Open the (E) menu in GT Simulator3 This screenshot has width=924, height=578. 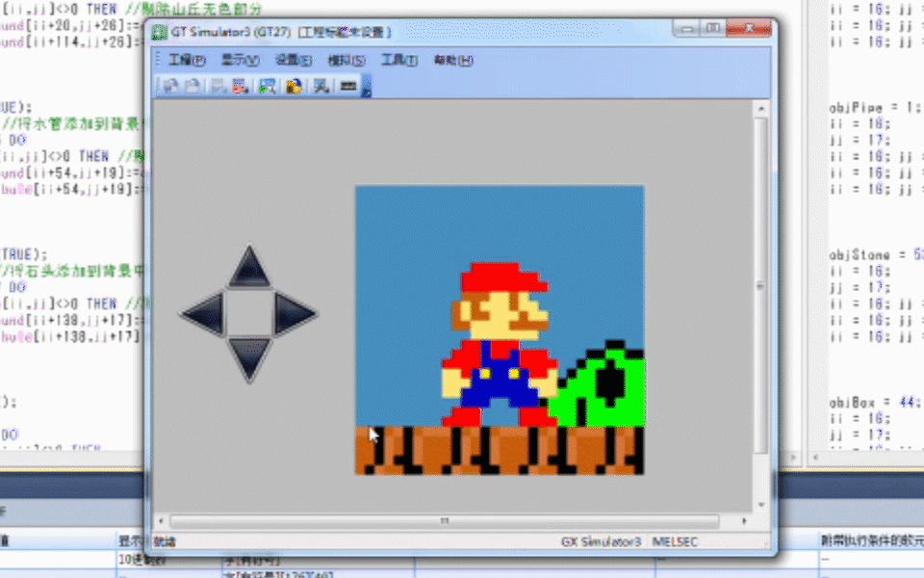click(x=294, y=60)
